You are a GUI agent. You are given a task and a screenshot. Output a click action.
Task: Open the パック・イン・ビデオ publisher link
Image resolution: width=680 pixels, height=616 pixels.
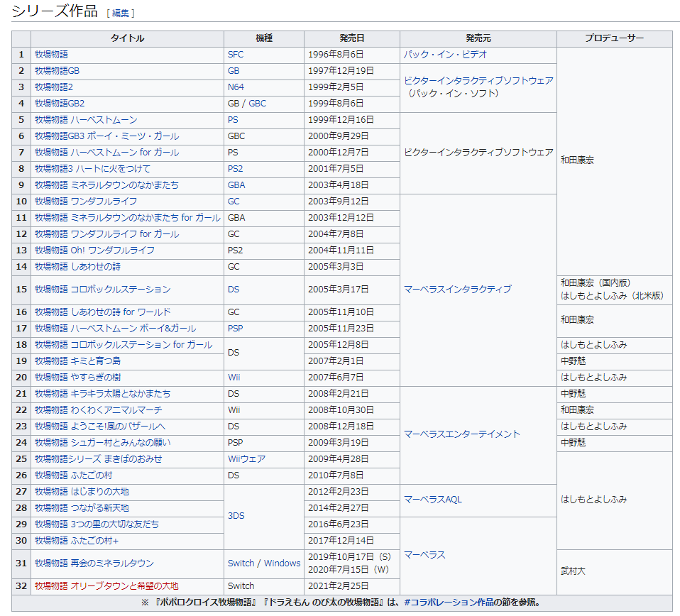coord(445,55)
